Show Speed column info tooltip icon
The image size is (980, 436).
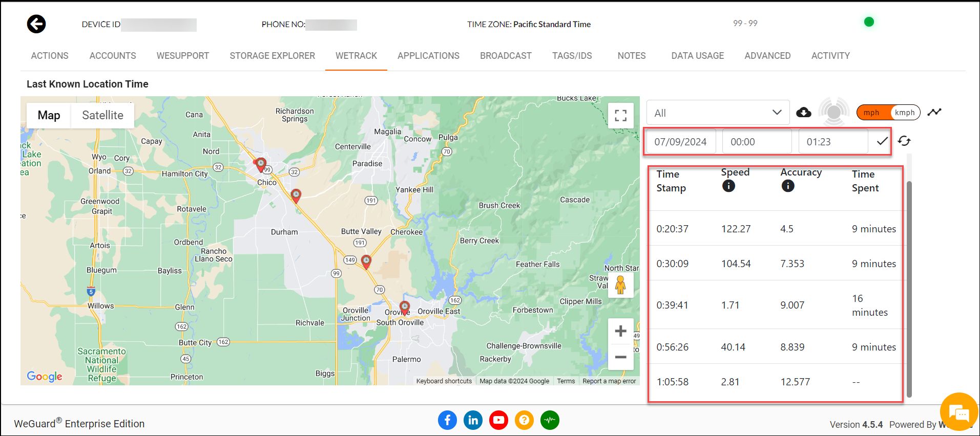(728, 186)
